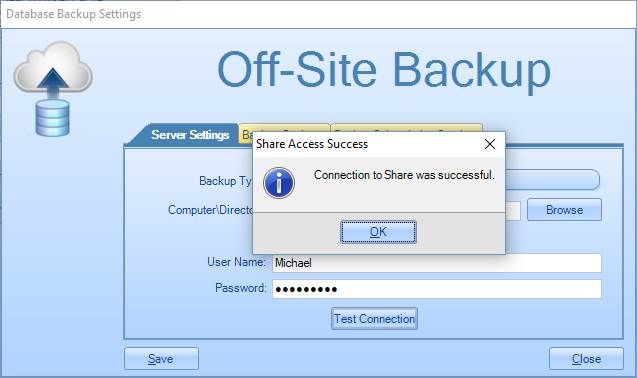Confirm the success message with OK

378,232
